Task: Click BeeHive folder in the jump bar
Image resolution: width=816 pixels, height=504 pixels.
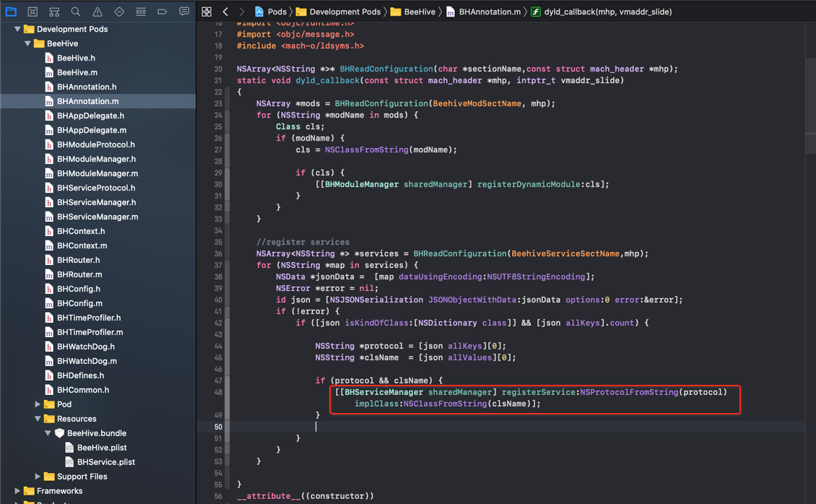Action: (x=412, y=12)
